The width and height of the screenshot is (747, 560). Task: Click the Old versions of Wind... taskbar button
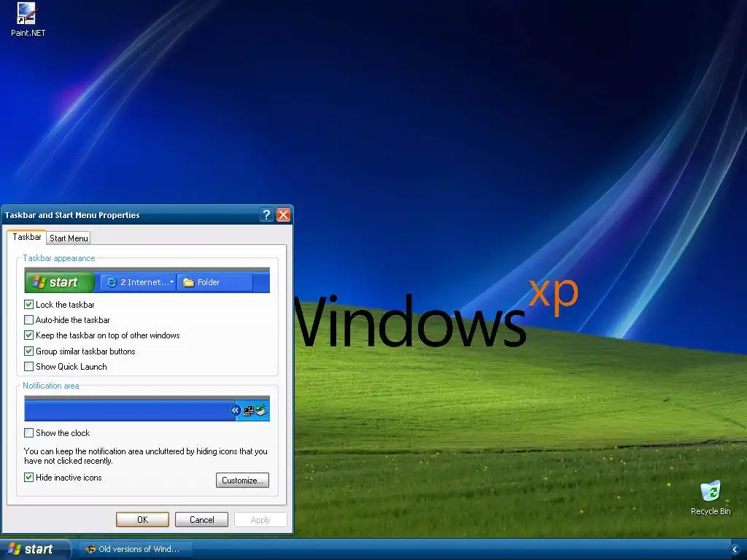tap(135, 549)
